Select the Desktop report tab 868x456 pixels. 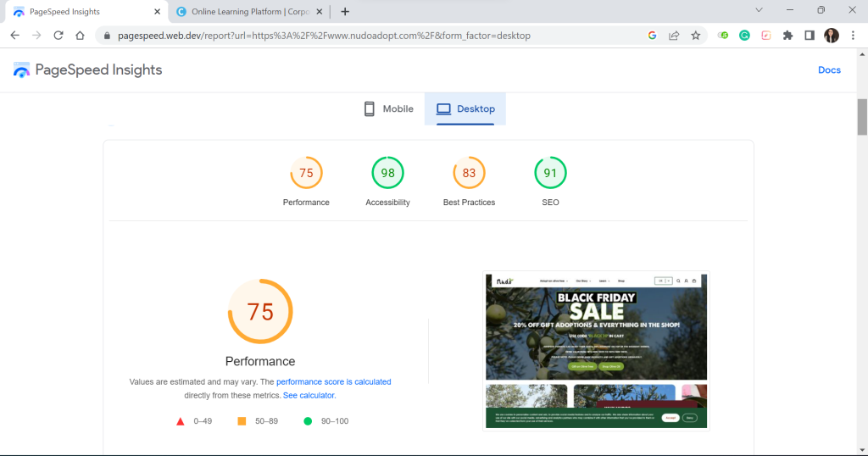click(x=465, y=109)
